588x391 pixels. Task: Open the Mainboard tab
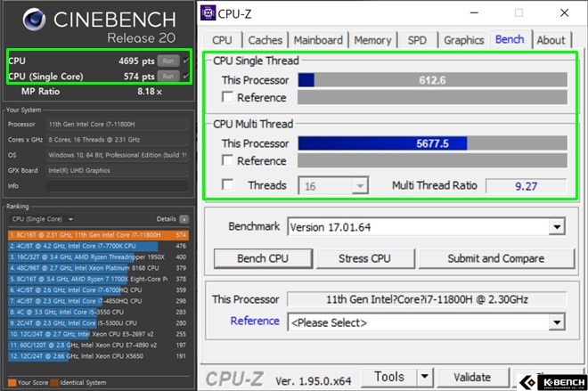[318, 40]
